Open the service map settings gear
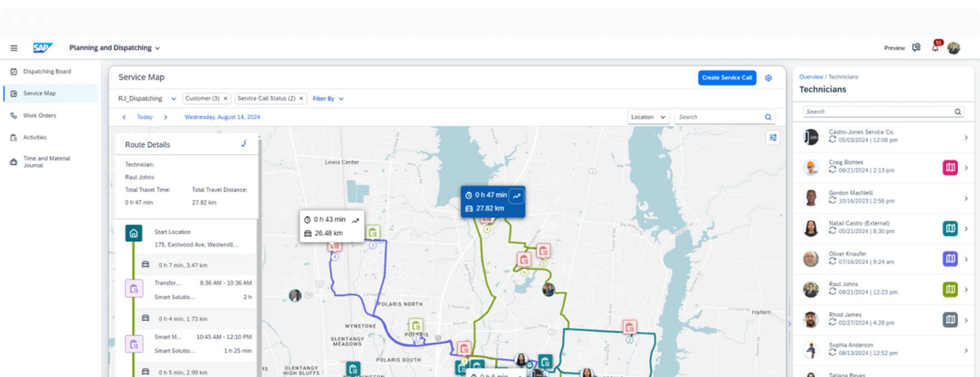980x377 pixels. pyautogui.click(x=769, y=78)
